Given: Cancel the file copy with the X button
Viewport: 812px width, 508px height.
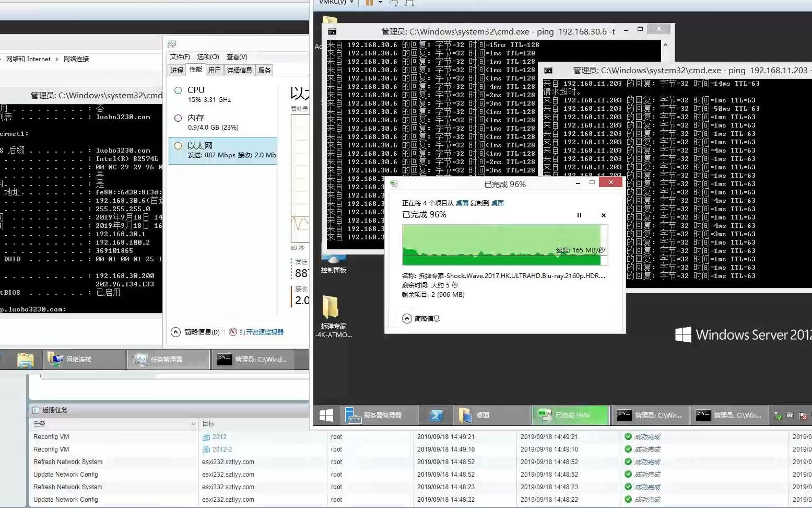Looking at the screenshot, I should (x=604, y=215).
